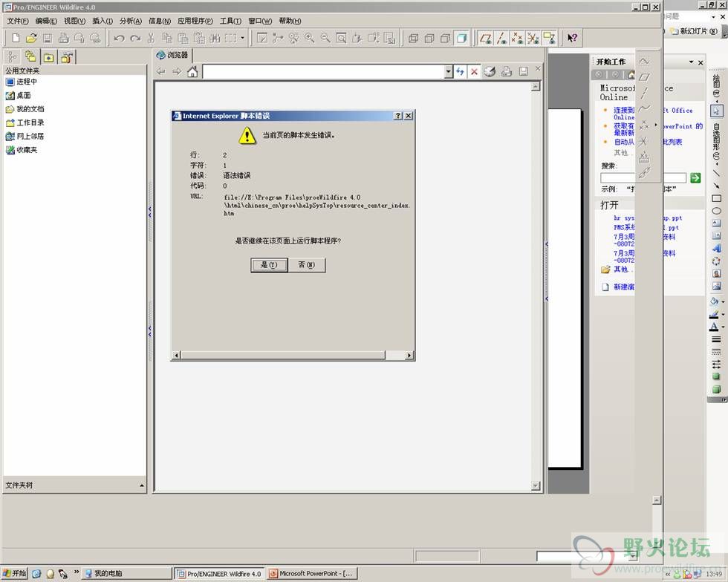
Task: Go to browser Home page
Action: point(192,71)
